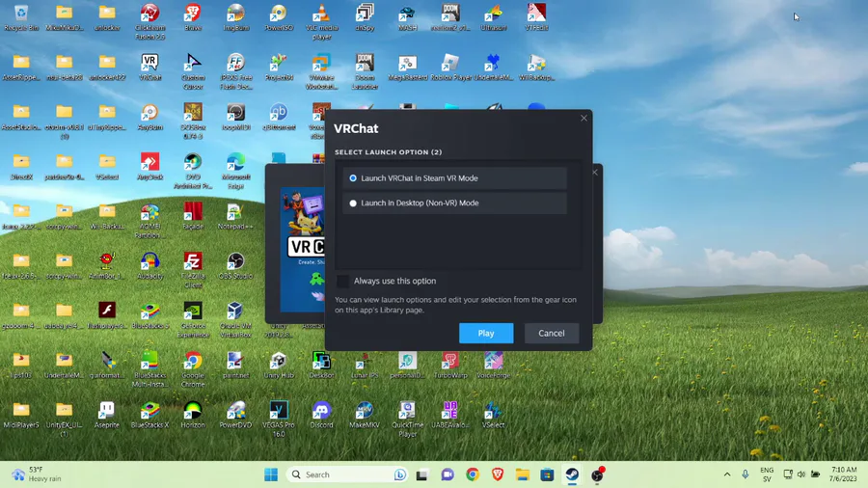Screen dimensions: 868x488
Task: Open the ImgBurn desktop icon
Action: (236, 17)
